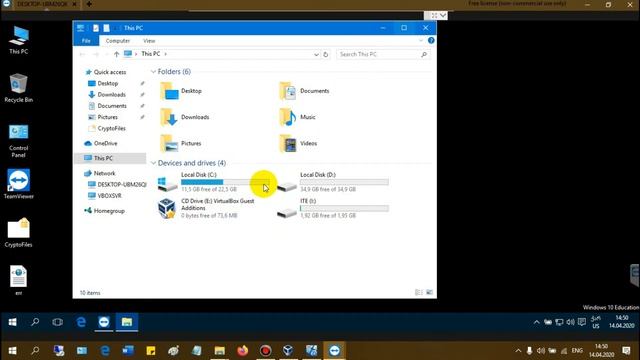Open the CryptoFiles folder on the desktop

pyautogui.click(x=18, y=232)
